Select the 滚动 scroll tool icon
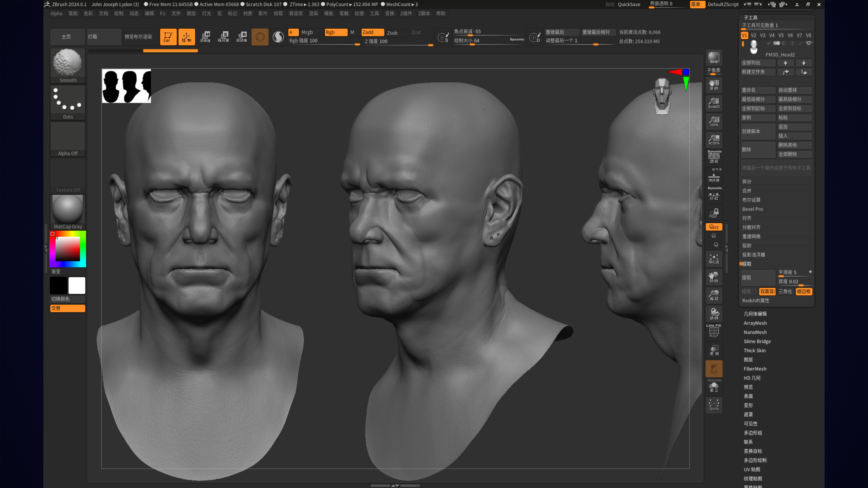Viewport: 868px width, 488px height. (x=714, y=85)
